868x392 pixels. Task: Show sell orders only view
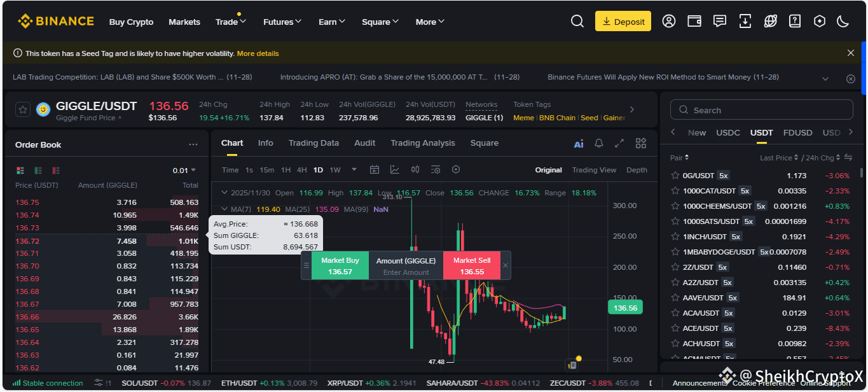tap(56, 171)
